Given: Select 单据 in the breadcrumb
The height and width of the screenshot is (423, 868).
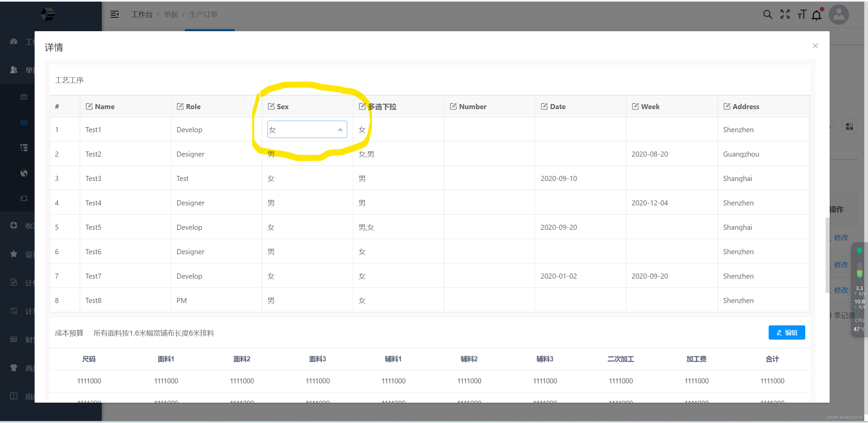Looking at the screenshot, I should [x=171, y=15].
